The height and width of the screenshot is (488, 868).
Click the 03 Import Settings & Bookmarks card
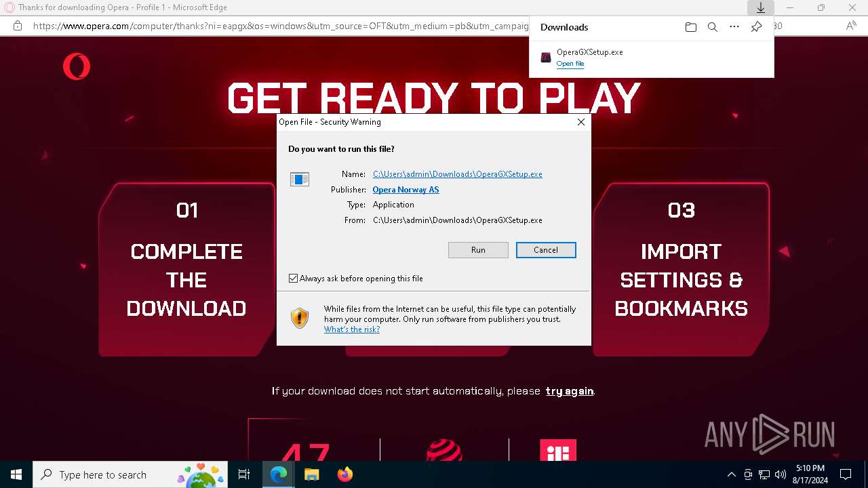[681, 269]
